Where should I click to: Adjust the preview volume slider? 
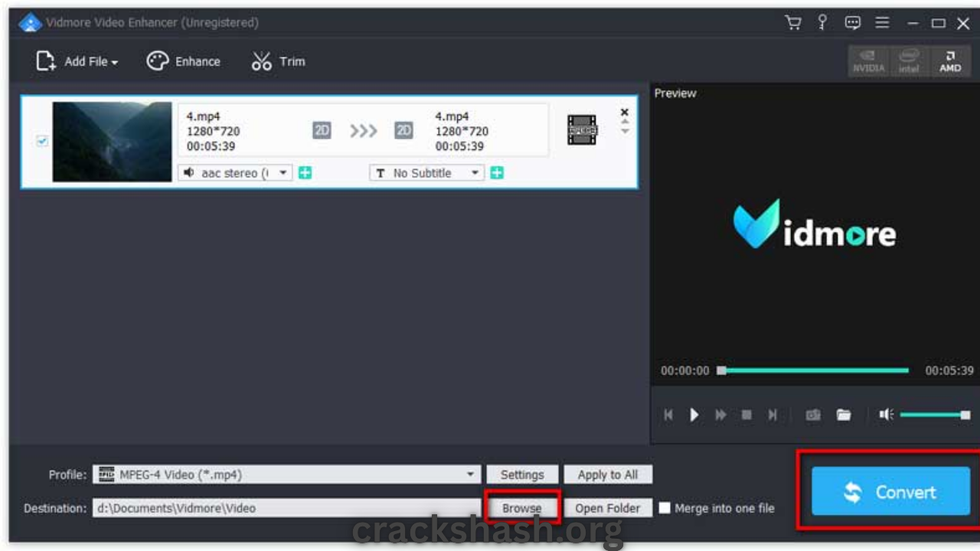click(x=936, y=415)
